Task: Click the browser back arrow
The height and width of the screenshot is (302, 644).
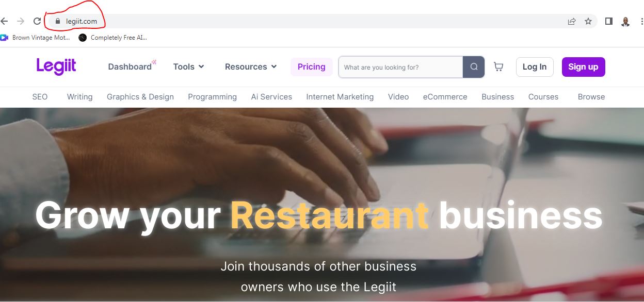Action: tap(4, 21)
